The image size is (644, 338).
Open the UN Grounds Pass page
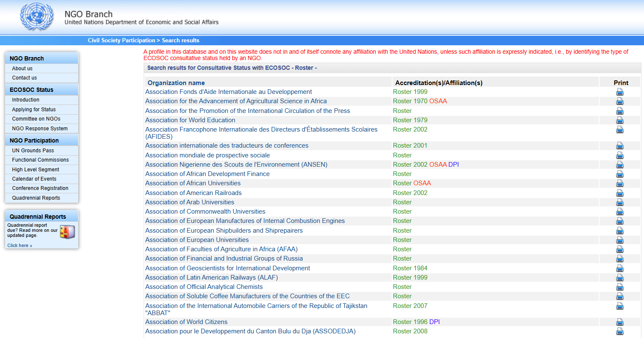click(x=33, y=151)
